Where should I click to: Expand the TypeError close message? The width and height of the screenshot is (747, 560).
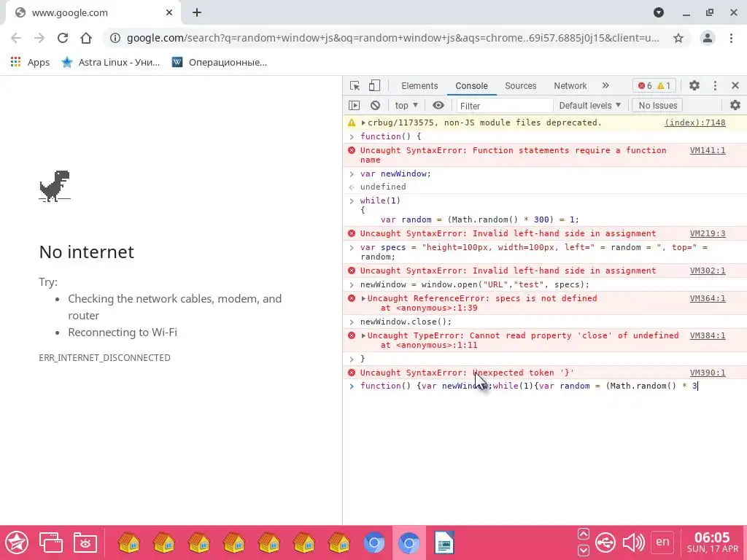(363, 335)
